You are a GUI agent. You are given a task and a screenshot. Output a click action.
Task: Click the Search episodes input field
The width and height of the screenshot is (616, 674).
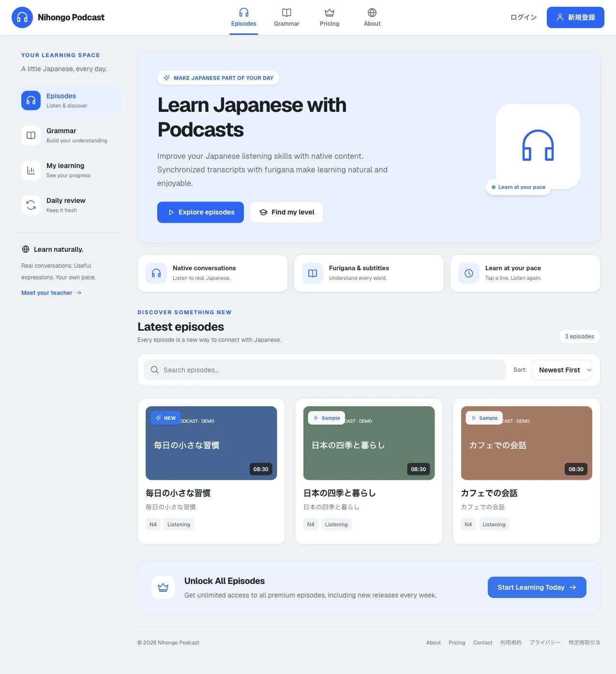click(x=325, y=370)
